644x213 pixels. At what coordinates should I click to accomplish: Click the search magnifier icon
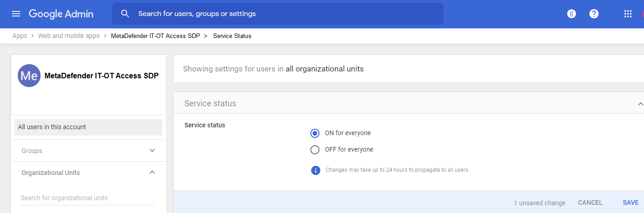click(125, 14)
